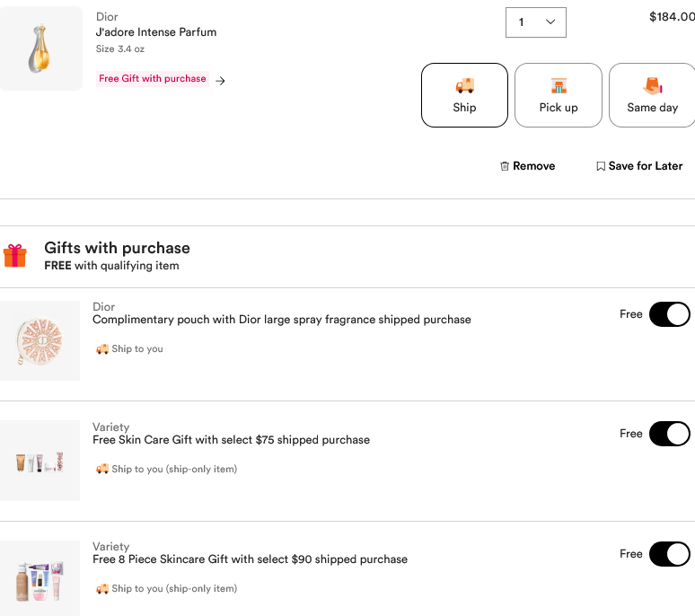Click the bookmark icon for Save for Later
Image resolution: width=695 pixels, height=616 pixels.
coord(601,166)
